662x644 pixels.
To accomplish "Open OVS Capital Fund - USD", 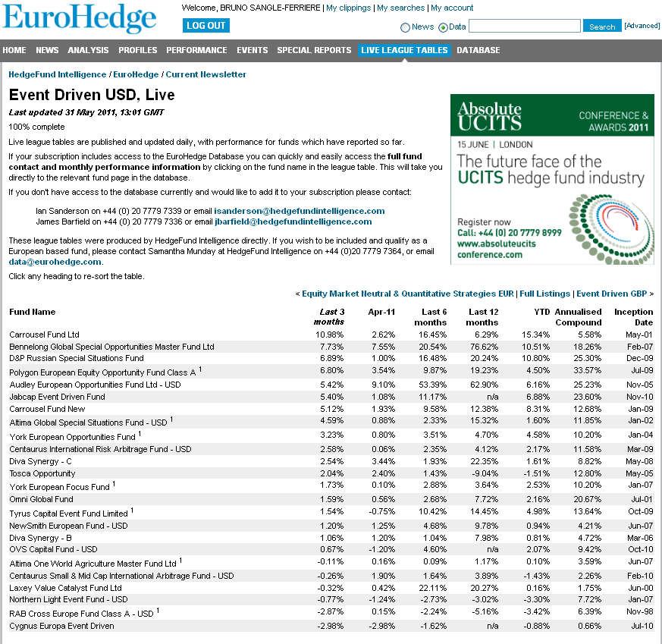I will point(53,549).
